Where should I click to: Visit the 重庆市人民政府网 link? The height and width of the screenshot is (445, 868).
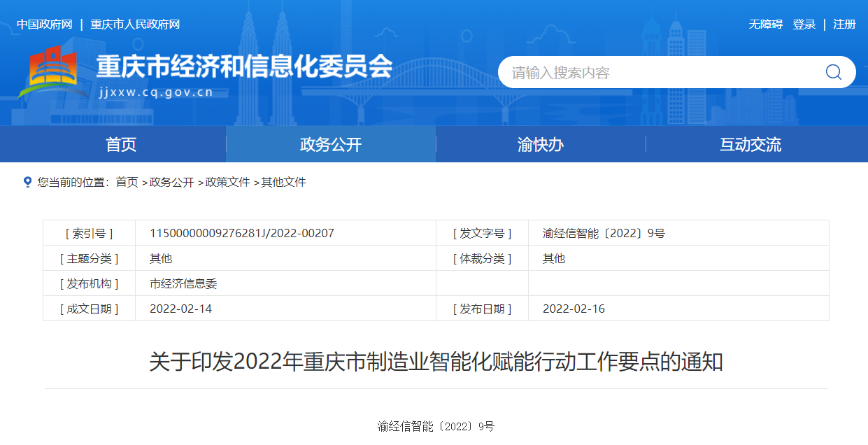135,24
